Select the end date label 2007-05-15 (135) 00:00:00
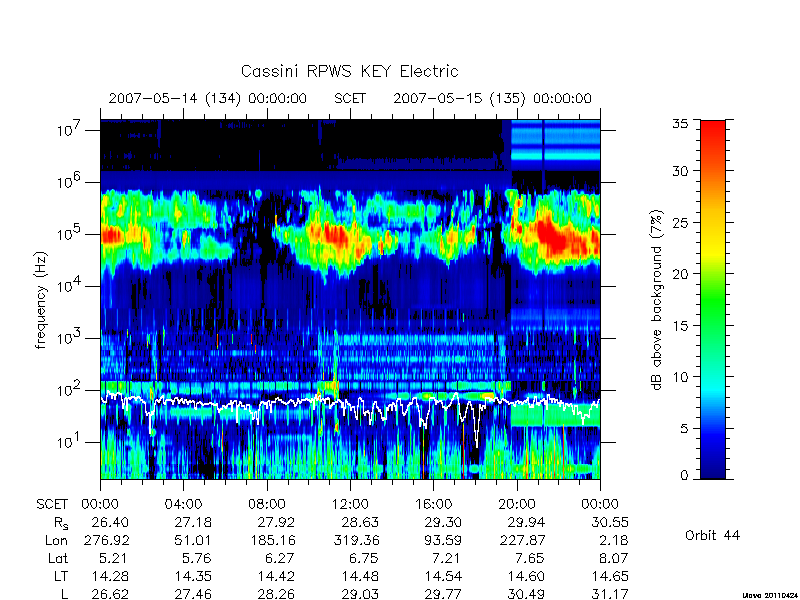The height and width of the screenshot is (600, 800). pos(492,98)
